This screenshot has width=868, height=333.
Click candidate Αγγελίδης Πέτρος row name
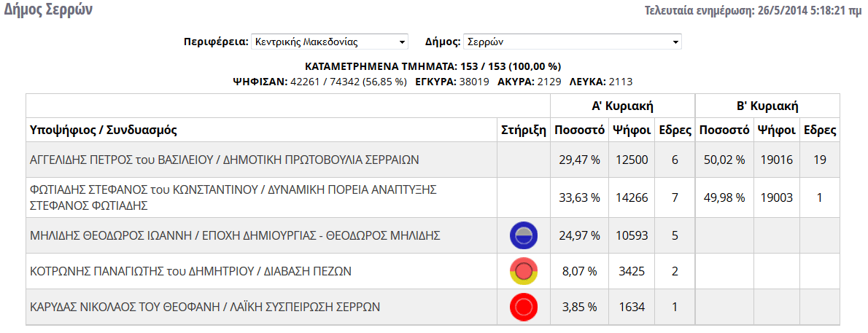(x=224, y=160)
